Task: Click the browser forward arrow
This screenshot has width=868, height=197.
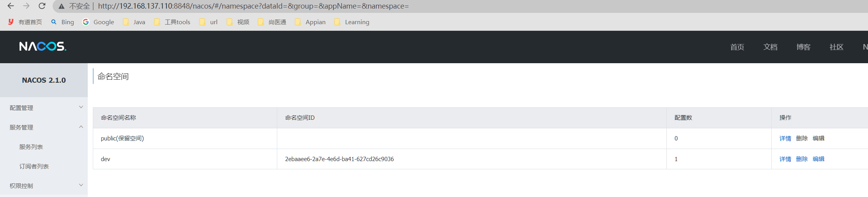Action: point(26,6)
